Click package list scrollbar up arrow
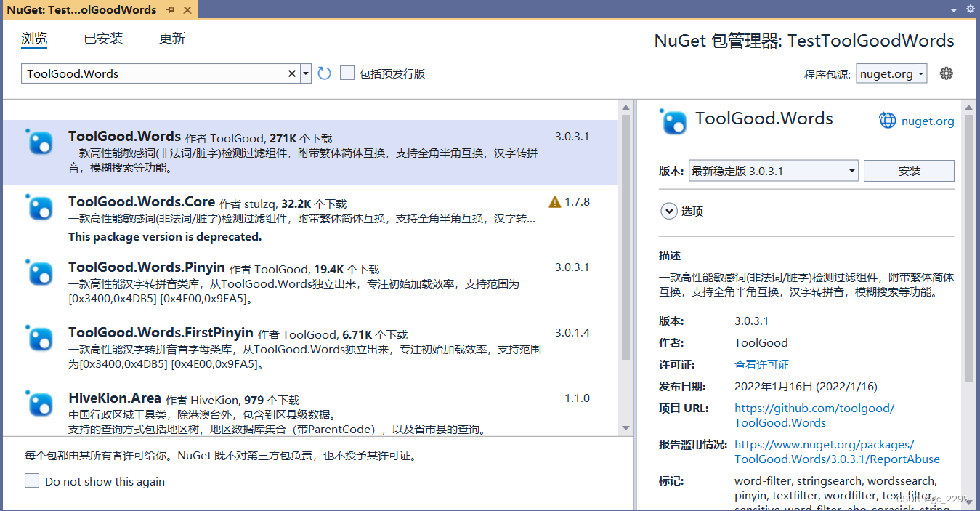Viewport: 980px width, 511px height. coord(626,108)
